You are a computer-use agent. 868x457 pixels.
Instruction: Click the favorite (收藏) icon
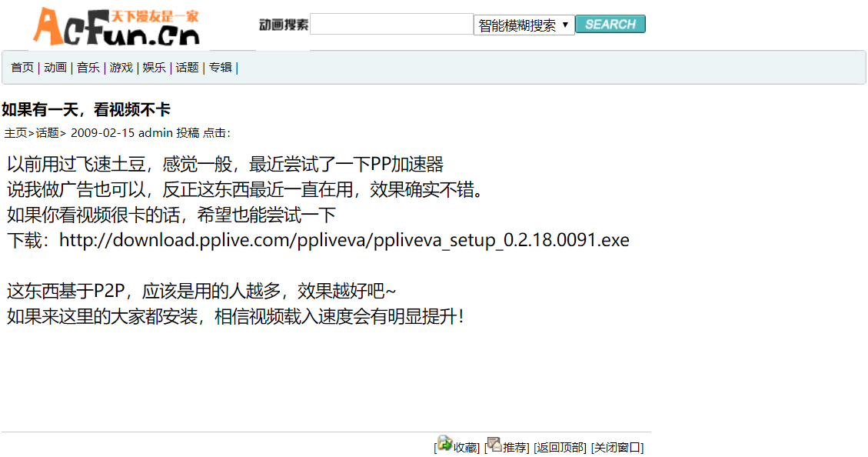tap(444, 442)
